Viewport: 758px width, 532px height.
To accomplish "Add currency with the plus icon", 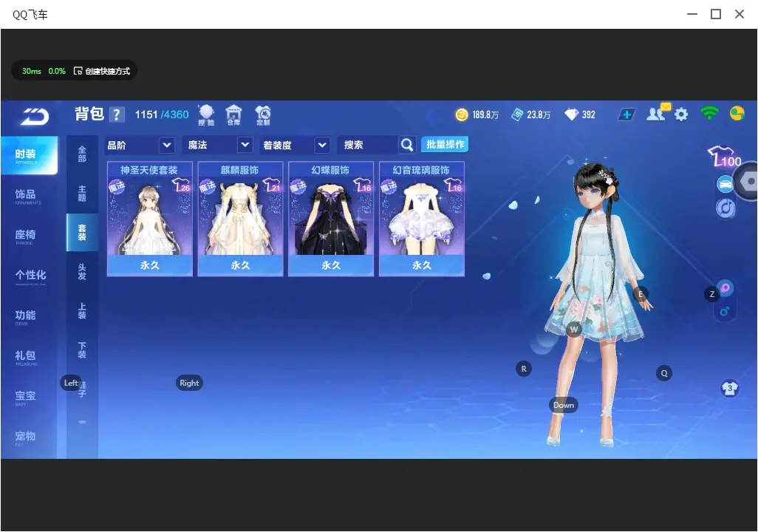I will pyautogui.click(x=626, y=115).
